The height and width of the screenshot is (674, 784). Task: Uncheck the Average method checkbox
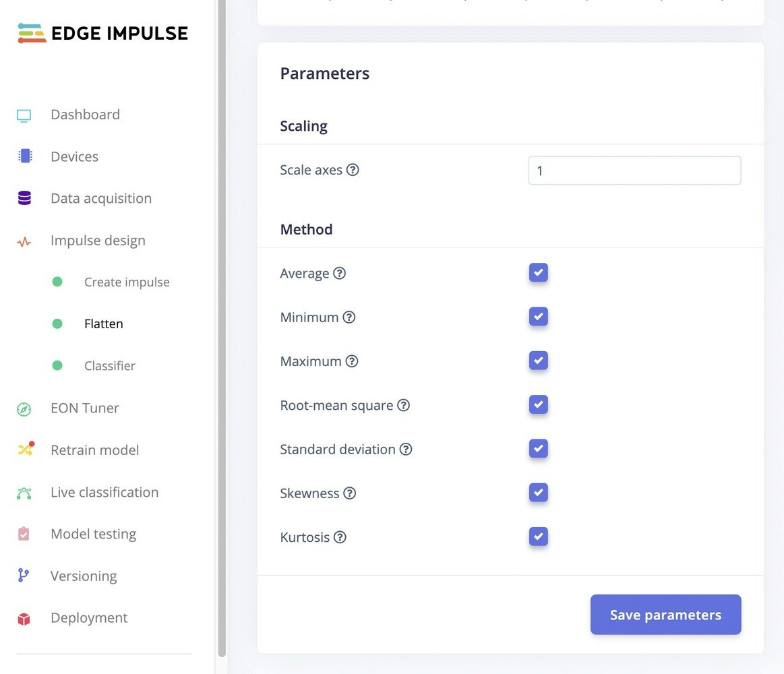pos(539,273)
